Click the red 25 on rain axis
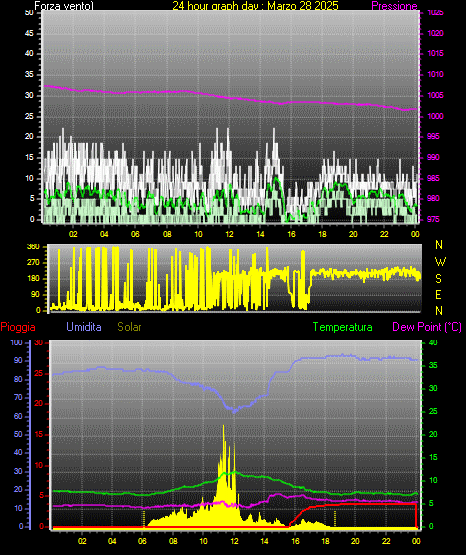 pyautogui.click(x=39, y=373)
